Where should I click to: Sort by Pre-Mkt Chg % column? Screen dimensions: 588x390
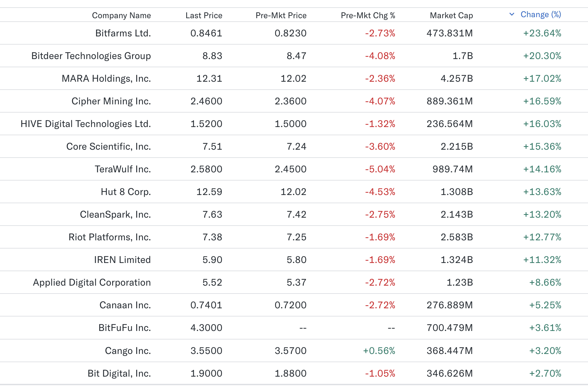[368, 15]
